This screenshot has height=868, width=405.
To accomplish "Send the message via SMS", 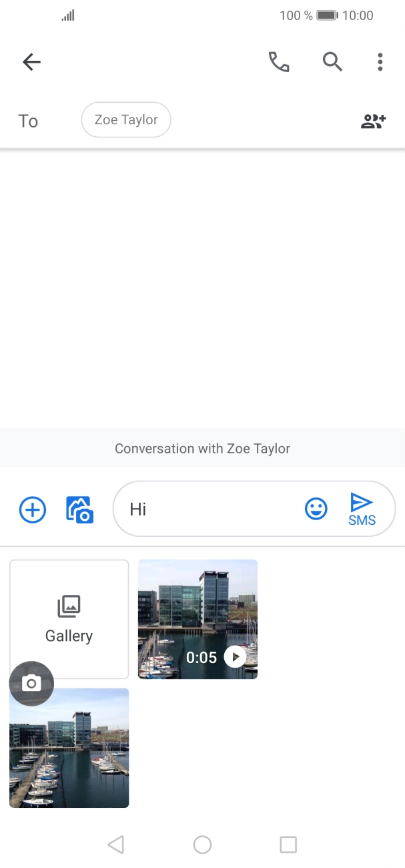I will [x=362, y=509].
